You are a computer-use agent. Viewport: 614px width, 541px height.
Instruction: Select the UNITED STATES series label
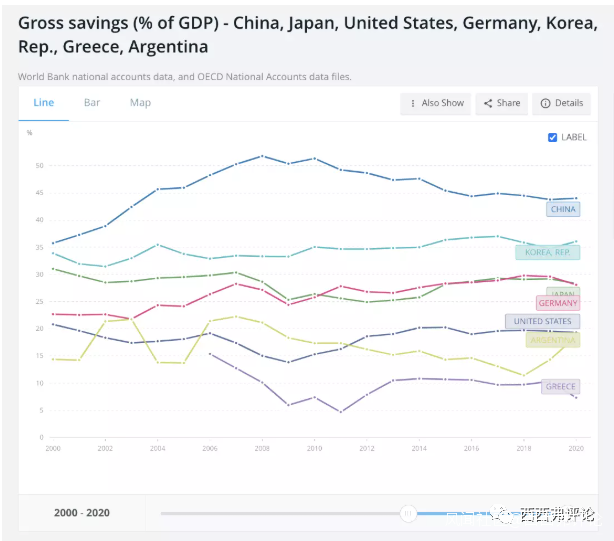[542, 321]
